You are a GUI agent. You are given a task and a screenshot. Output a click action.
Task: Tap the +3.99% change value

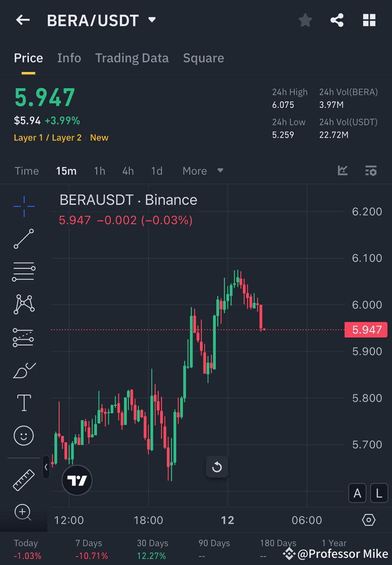(x=62, y=120)
